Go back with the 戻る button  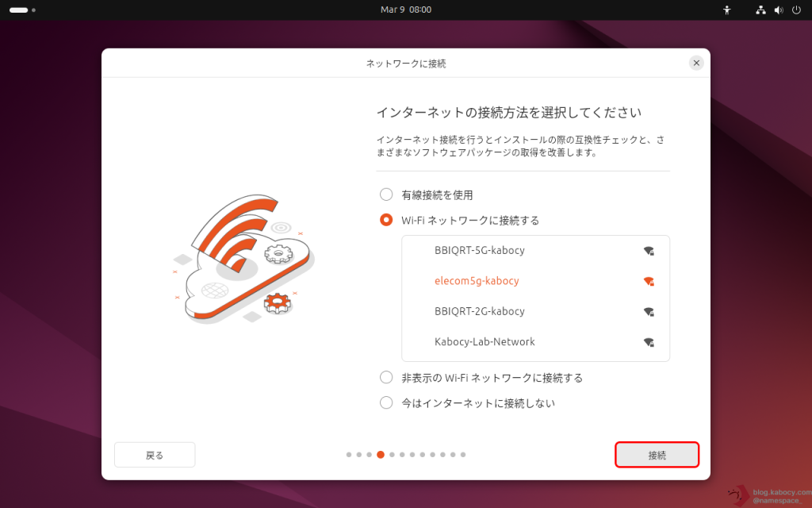[x=155, y=455]
